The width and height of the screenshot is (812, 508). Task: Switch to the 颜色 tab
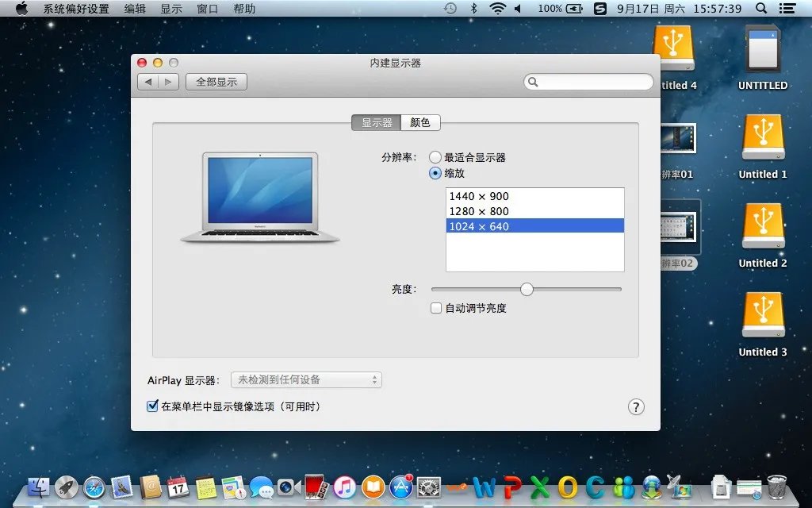420,122
